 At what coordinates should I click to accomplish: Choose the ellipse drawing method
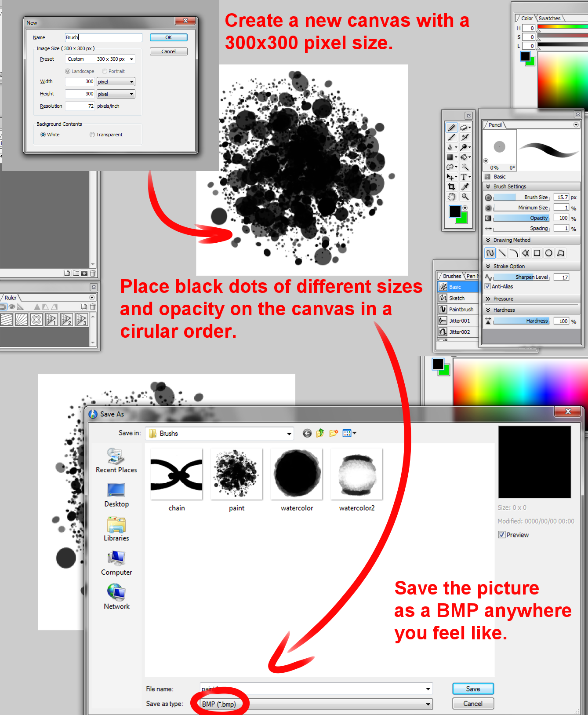point(548,253)
